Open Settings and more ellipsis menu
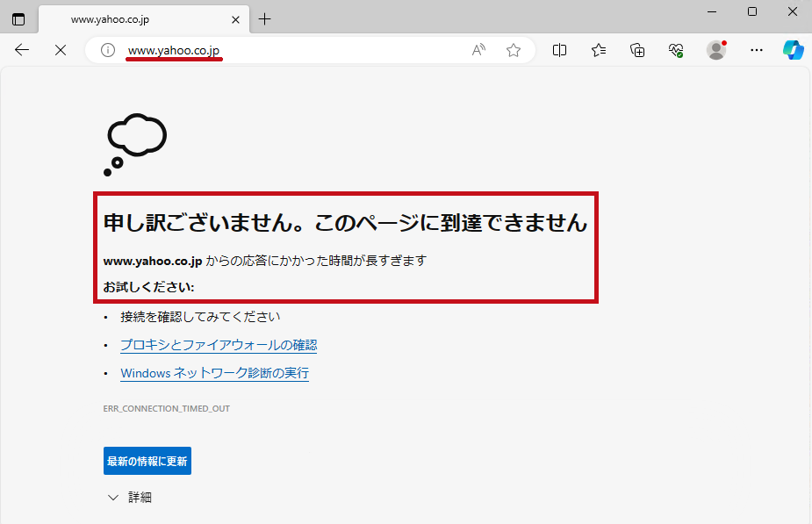 (757, 50)
